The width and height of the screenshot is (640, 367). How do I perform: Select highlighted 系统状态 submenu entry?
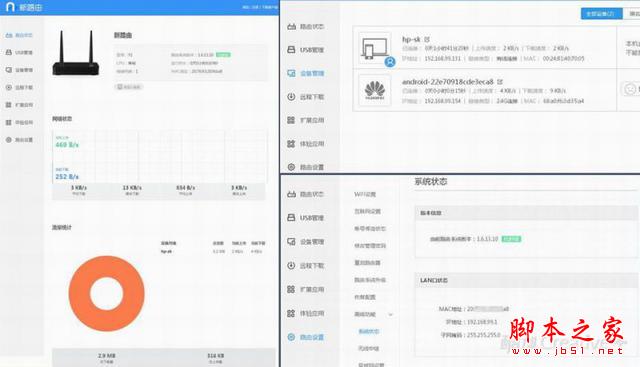[x=369, y=331]
